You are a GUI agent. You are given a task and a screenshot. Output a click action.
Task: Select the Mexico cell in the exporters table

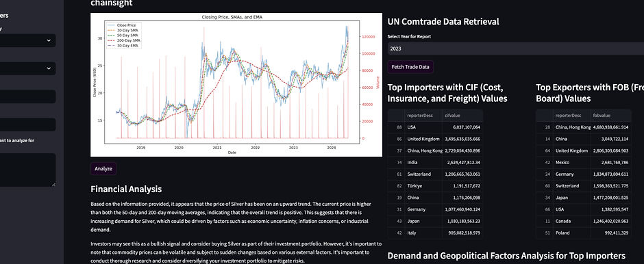point(571,162)
